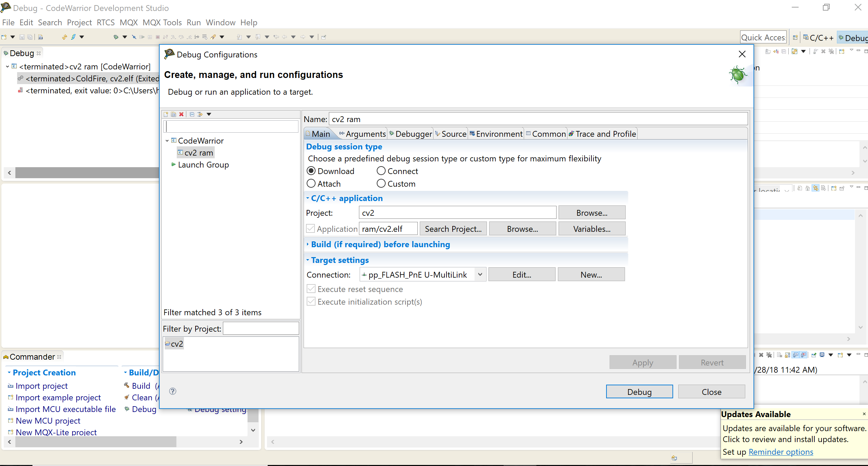Select the Custom session type option
This screenshot has width=868, height=466.
(x=381, y=184)
